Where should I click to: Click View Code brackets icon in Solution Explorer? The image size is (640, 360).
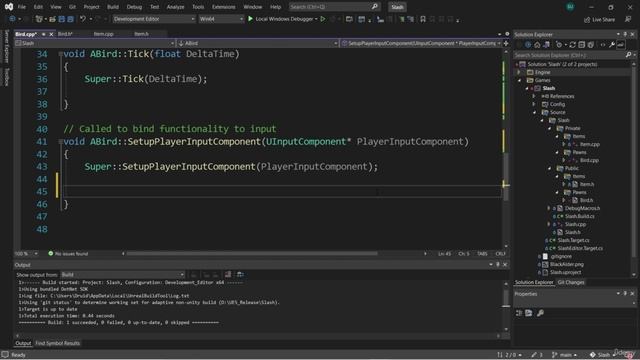click(603, 45)
